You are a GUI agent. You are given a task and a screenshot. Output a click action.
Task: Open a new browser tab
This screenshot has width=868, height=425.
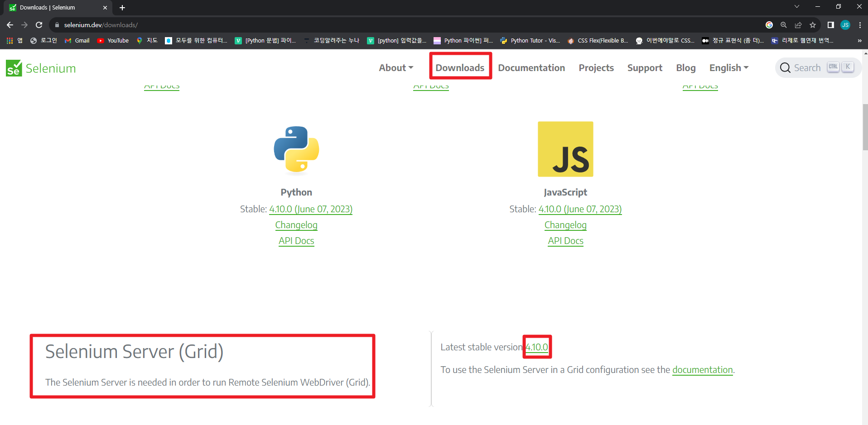[122, 8]
